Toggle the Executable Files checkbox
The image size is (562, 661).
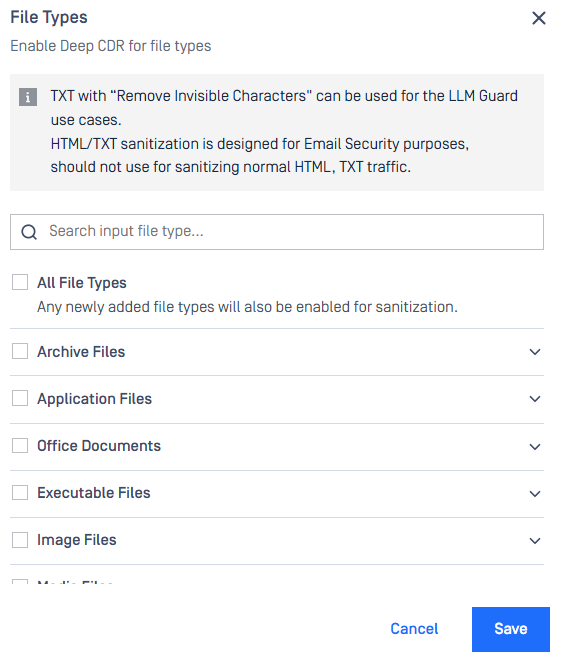(20, 492)
